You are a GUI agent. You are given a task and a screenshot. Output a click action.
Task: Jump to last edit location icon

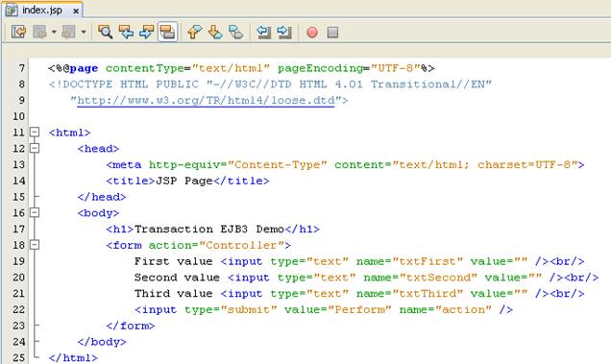[x=18, y=32]
